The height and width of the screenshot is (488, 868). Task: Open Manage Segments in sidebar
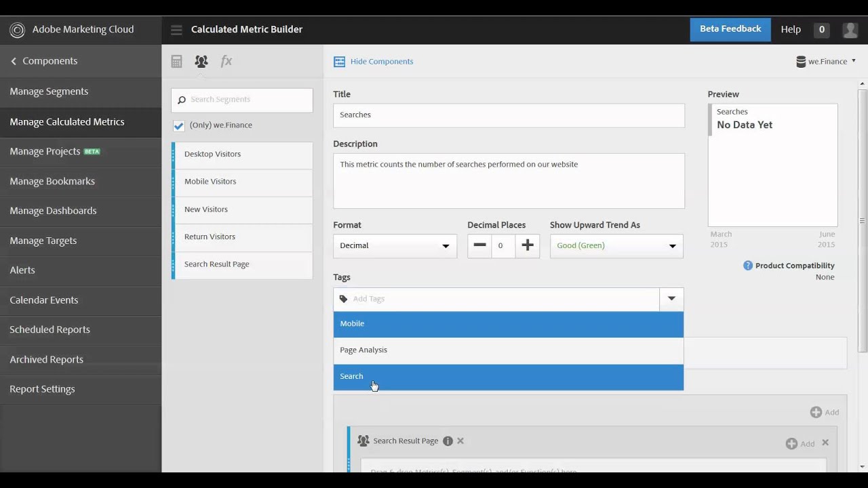pyautogui.click(x=81, y=91)
